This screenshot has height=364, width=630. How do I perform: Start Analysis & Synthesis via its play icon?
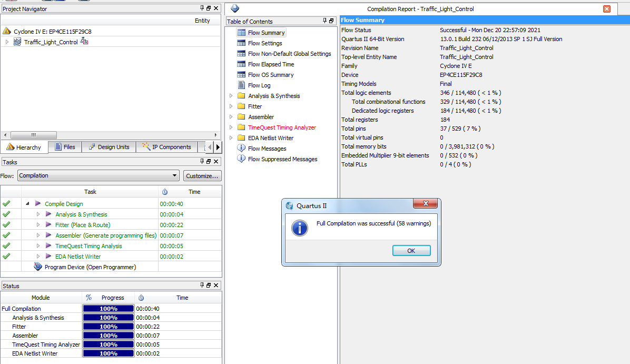pos(48,214)
